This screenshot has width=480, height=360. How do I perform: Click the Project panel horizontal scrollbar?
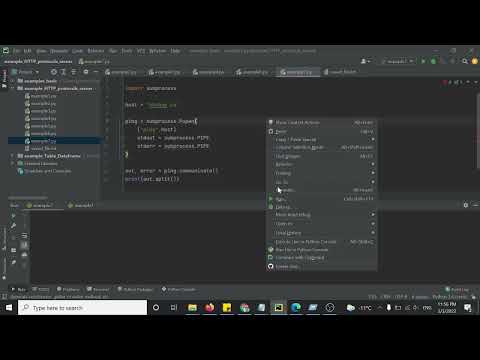click(28, 197)
